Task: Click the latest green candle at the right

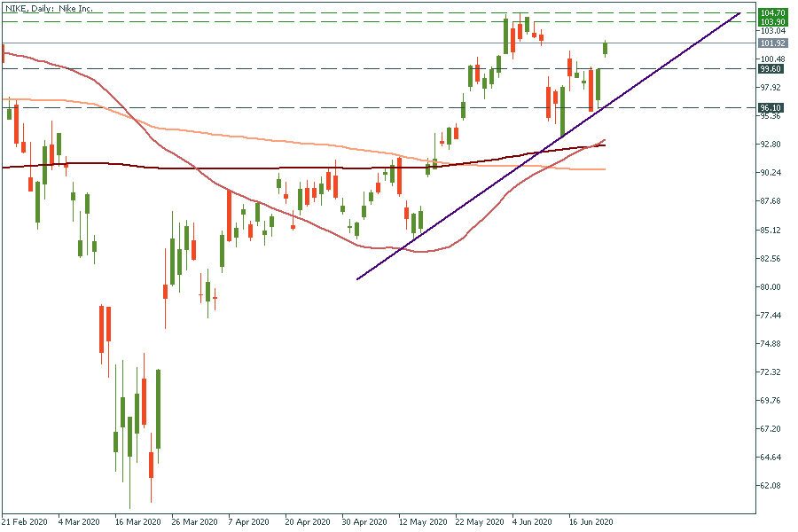Action: point(606,49)
